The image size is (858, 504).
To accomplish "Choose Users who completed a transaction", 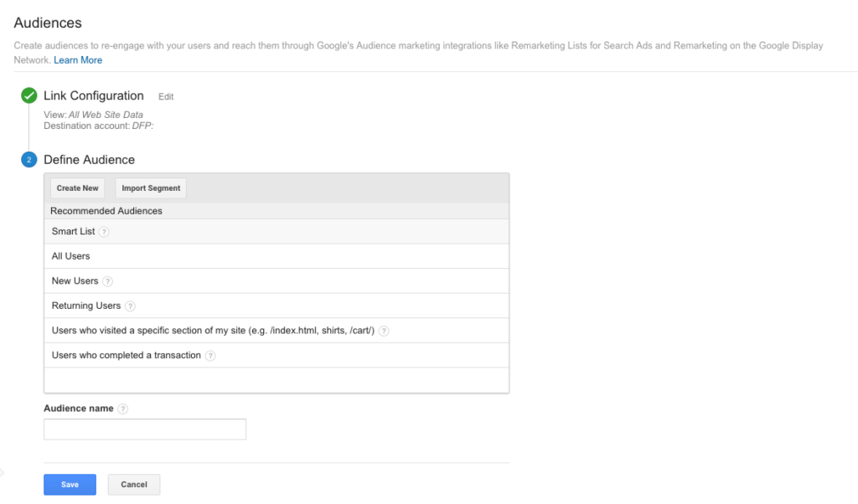I will 127,355.
